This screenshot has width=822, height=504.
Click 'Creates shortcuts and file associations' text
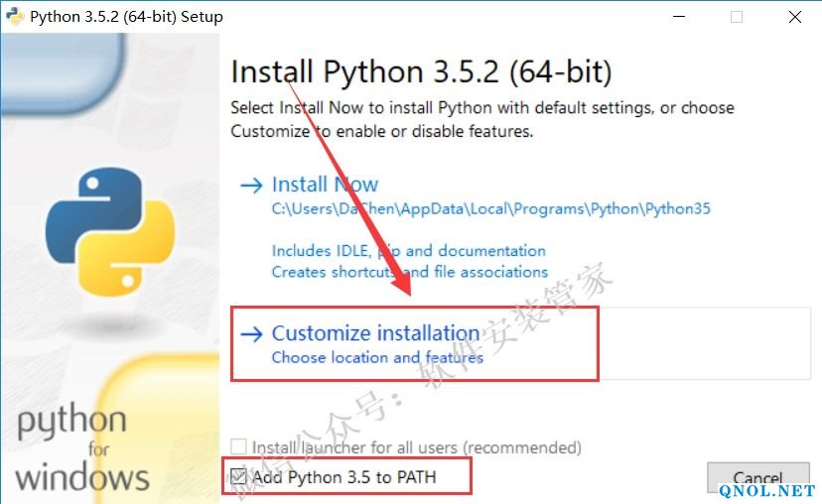click(x=409, y=271)
